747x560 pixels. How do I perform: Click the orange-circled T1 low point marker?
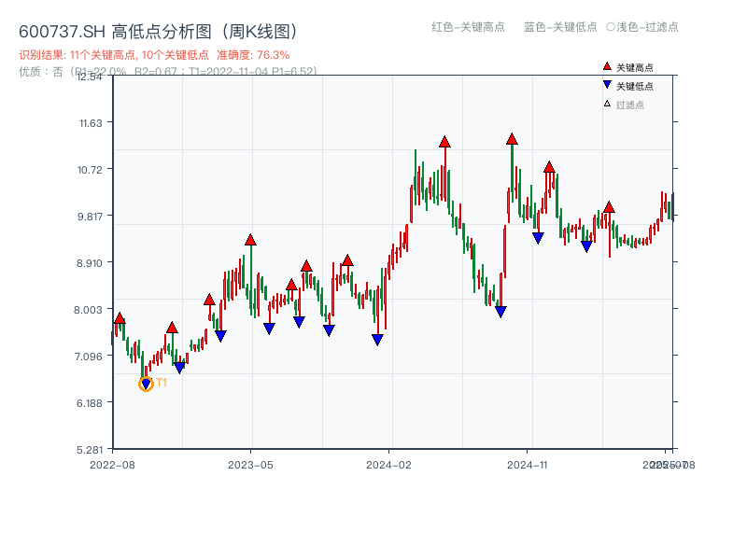146,384
